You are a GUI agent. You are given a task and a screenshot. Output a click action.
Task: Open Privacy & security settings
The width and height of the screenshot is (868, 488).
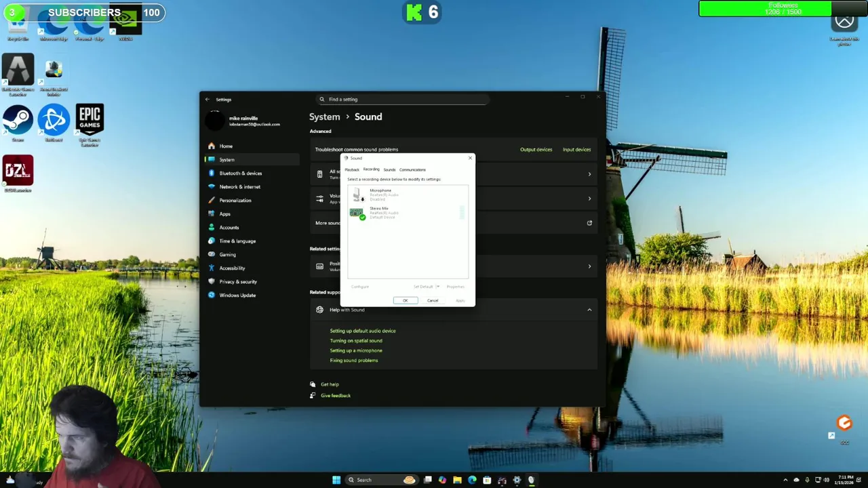coord(251,282)
